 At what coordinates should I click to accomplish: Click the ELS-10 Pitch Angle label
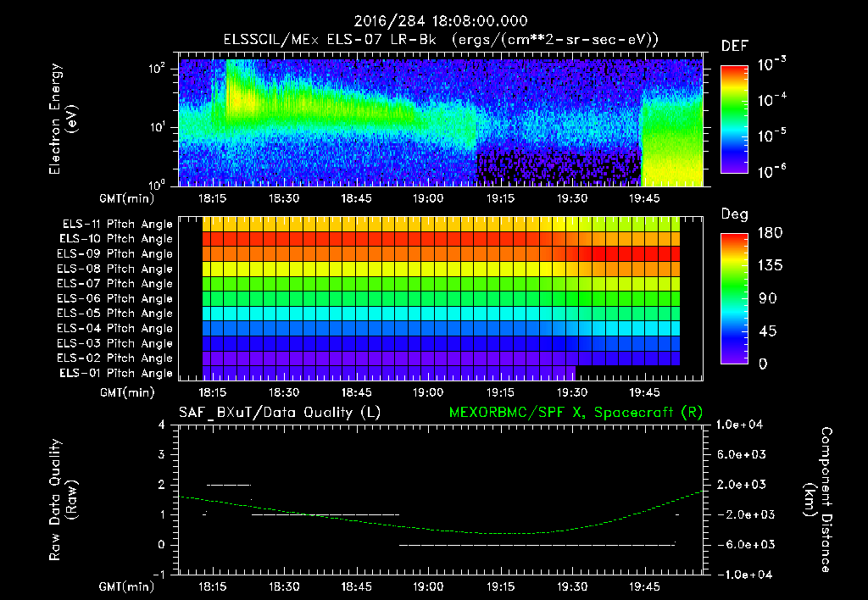(x=116, y=239)
